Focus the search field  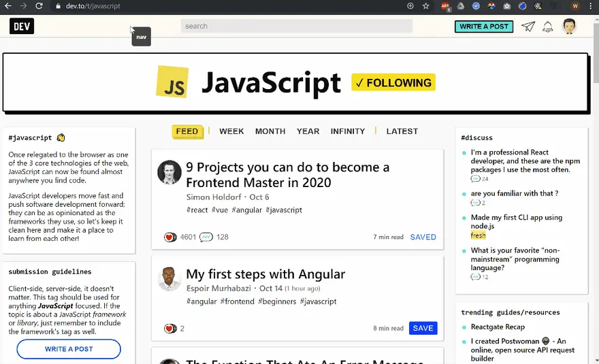(297, 26)
